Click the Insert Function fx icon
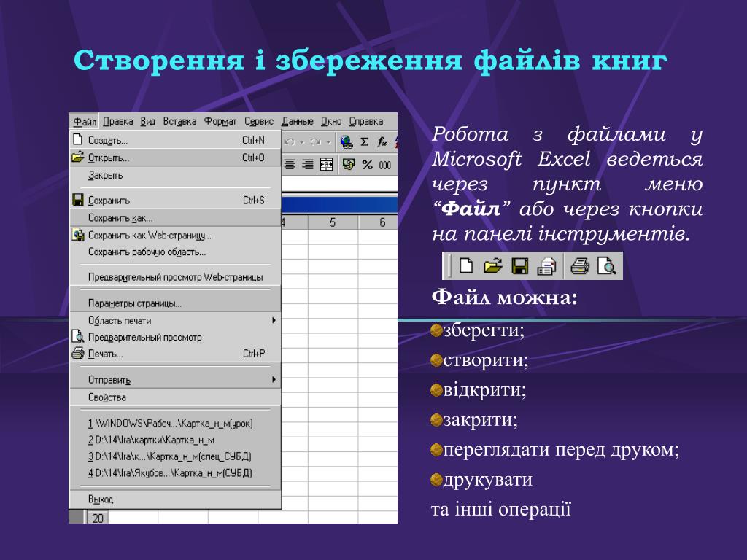This screenshot has width=747, height=560. (382, 142)
